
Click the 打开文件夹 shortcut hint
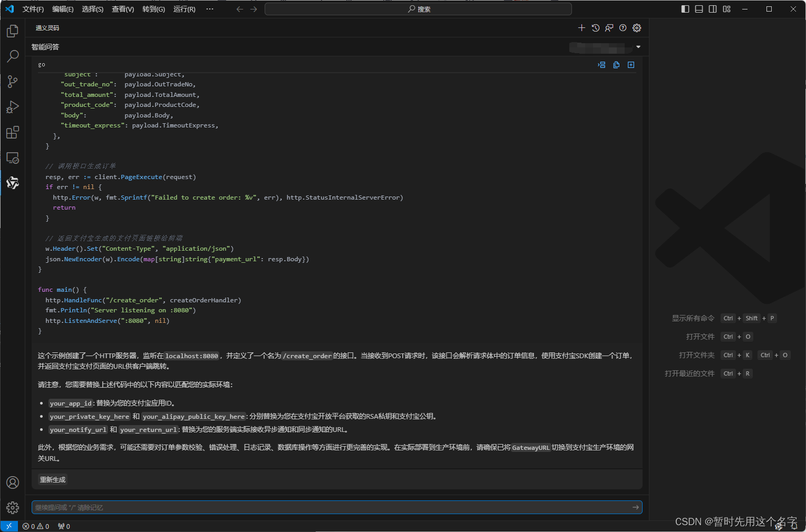pos(696,355)
